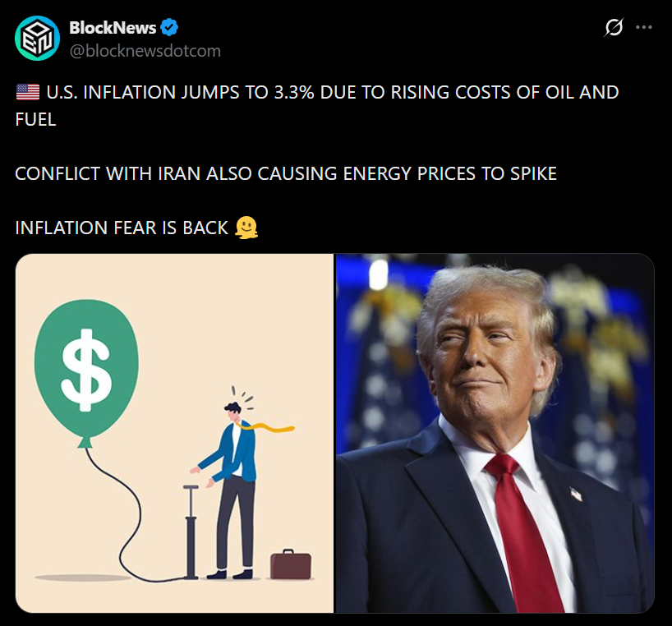The image size is (672, 626).
Task: Click the flag lapel pin on the suit
Action: [x=576, y=495]
